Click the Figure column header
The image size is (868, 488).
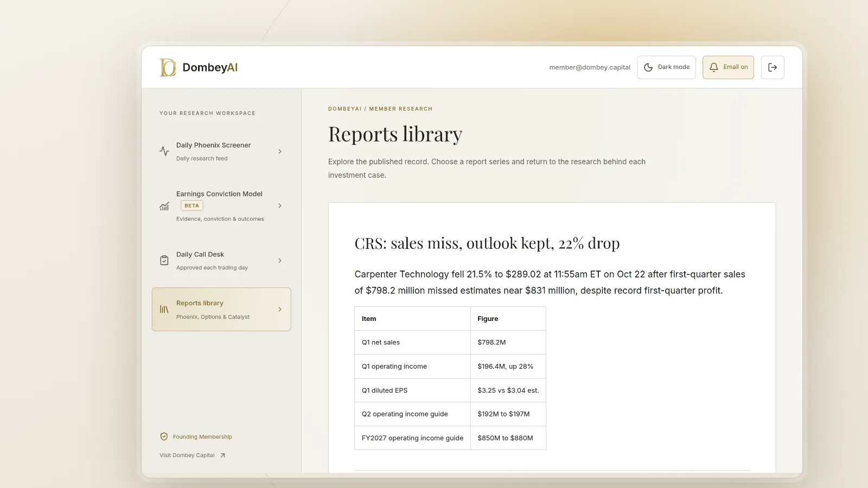coord(508,319)
